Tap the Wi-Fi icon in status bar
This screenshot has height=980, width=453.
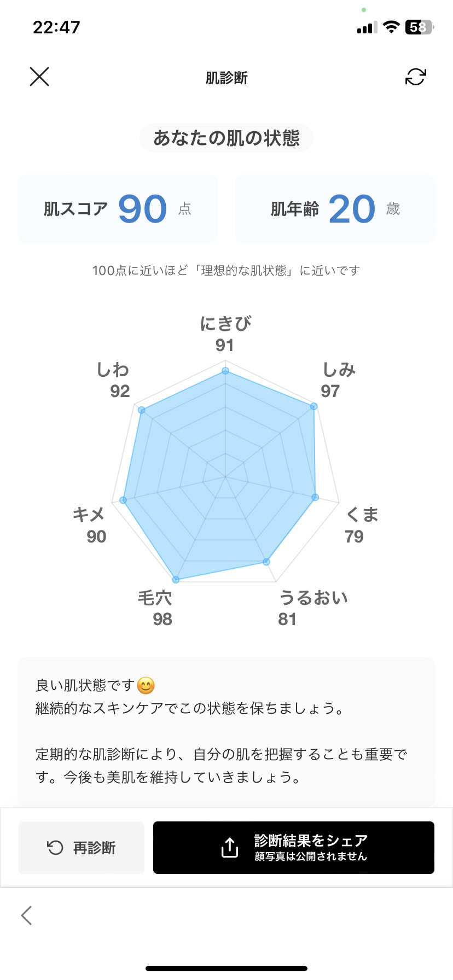point(391,27)
